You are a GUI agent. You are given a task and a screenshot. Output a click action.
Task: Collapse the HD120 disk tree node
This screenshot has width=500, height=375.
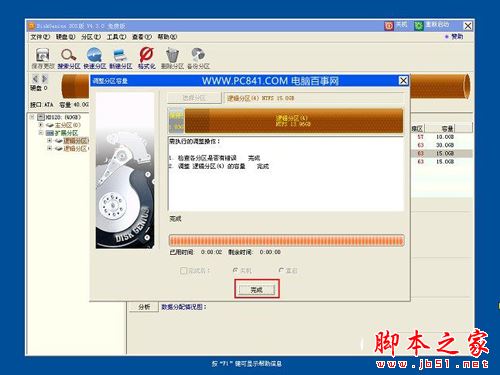(32, 117)
